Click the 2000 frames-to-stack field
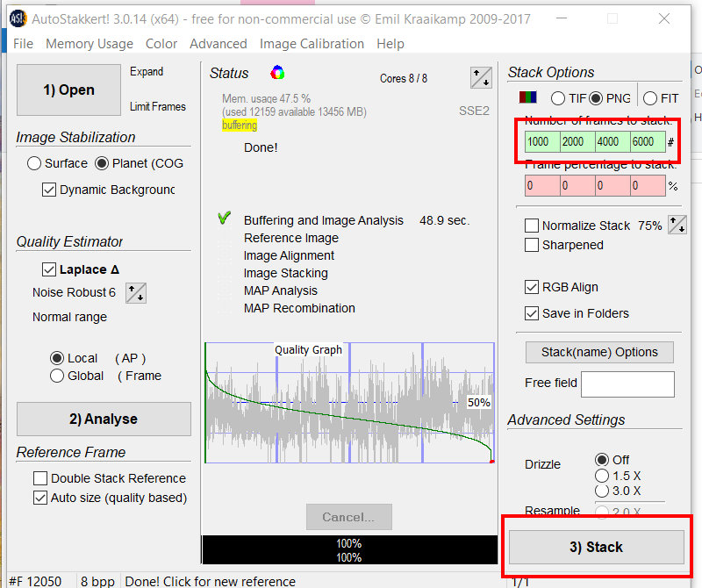Image resolution: width=702 pixels, height=588 pixels. [x=578, y=142]
